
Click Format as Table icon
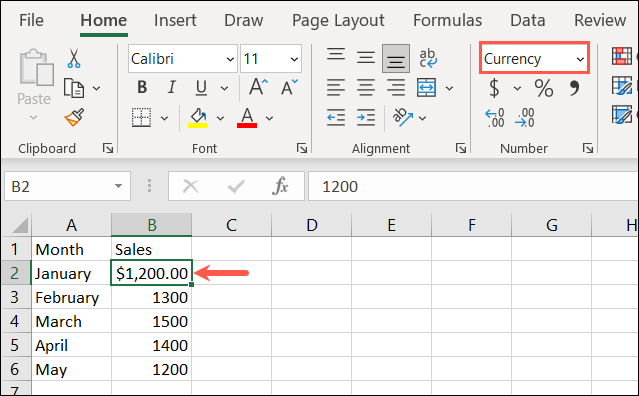(622, 86)
